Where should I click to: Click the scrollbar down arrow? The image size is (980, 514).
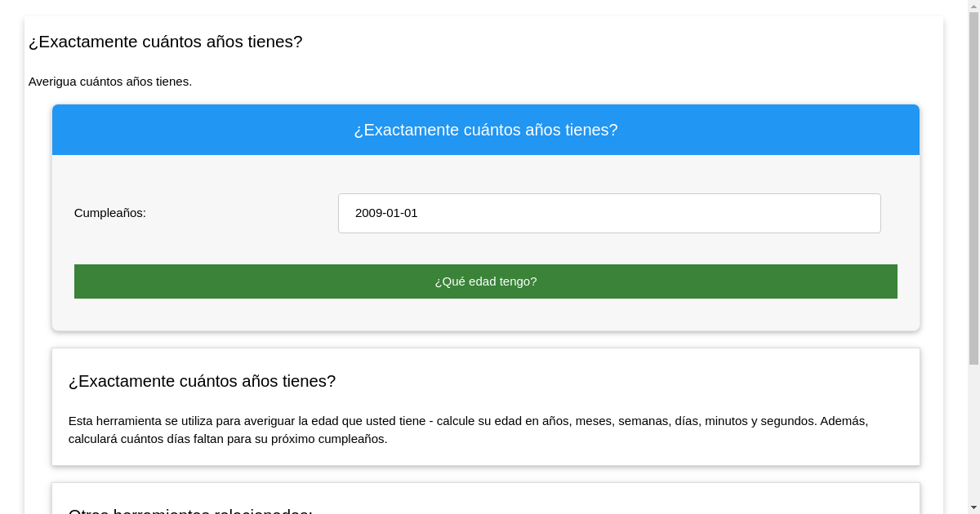coord(973,507)
